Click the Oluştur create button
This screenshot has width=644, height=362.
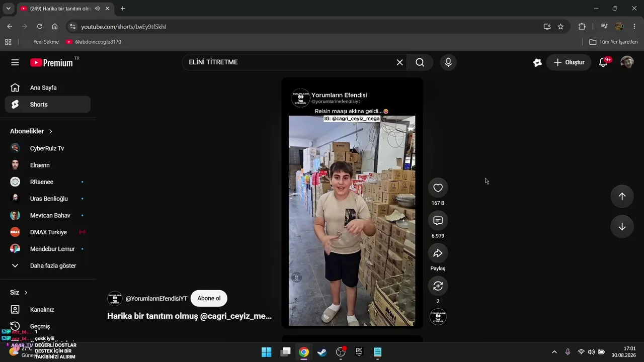tap(569, 62)
